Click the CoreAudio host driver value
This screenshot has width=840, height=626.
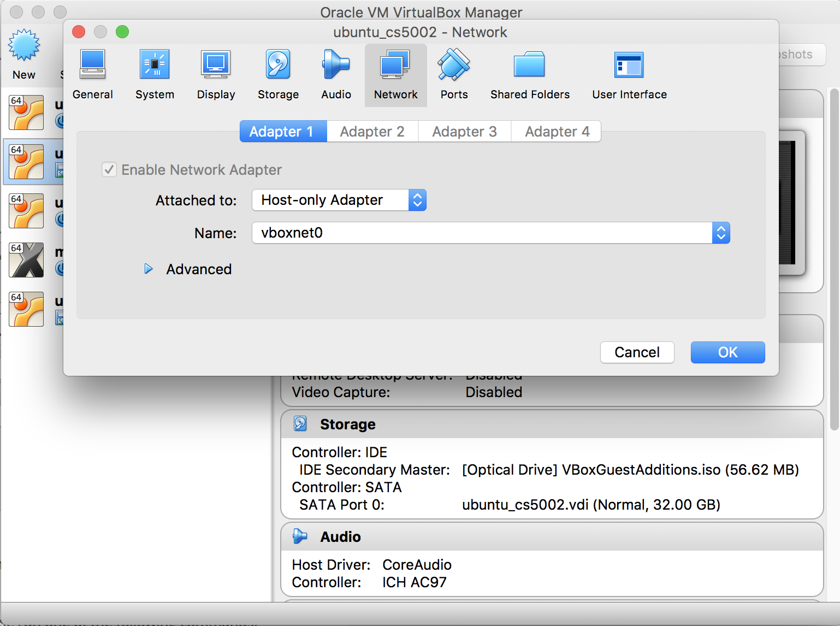click(417, 565)
